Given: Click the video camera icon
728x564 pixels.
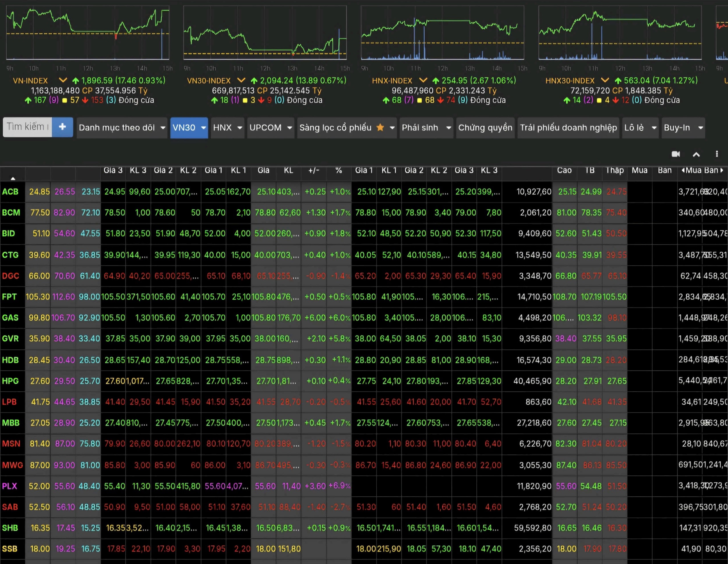Looking at the screenshot, I should (x=676, y=154).
